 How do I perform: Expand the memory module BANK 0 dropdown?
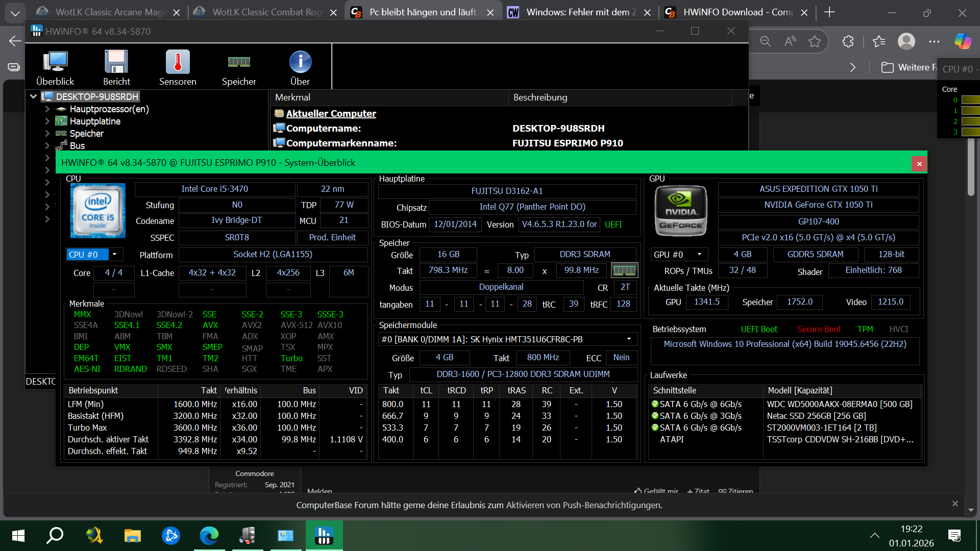click(629, 339)
